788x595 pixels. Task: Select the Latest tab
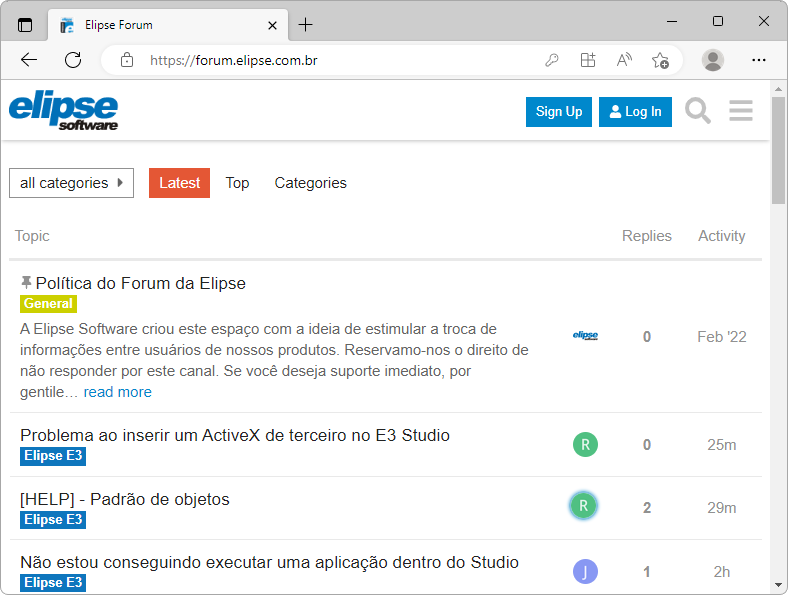point(179,183)
